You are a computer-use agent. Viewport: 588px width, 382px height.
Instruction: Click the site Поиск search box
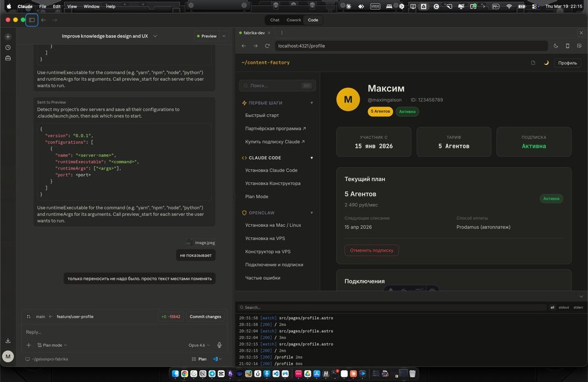[x=277, y=86]
